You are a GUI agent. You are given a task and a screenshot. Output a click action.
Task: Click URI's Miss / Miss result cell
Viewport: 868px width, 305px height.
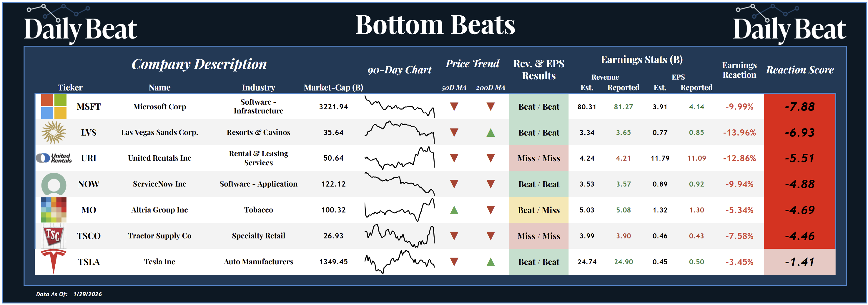(538, 158)
